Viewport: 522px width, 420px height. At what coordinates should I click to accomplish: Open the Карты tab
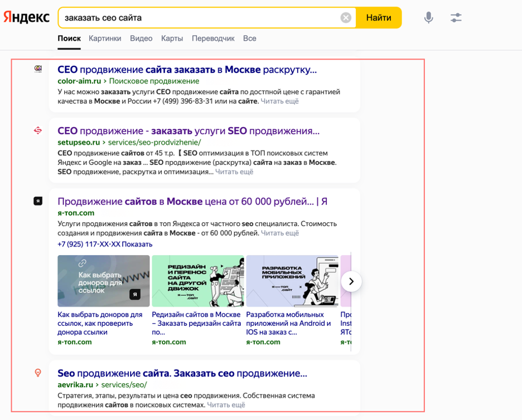[x=172, y=38]
